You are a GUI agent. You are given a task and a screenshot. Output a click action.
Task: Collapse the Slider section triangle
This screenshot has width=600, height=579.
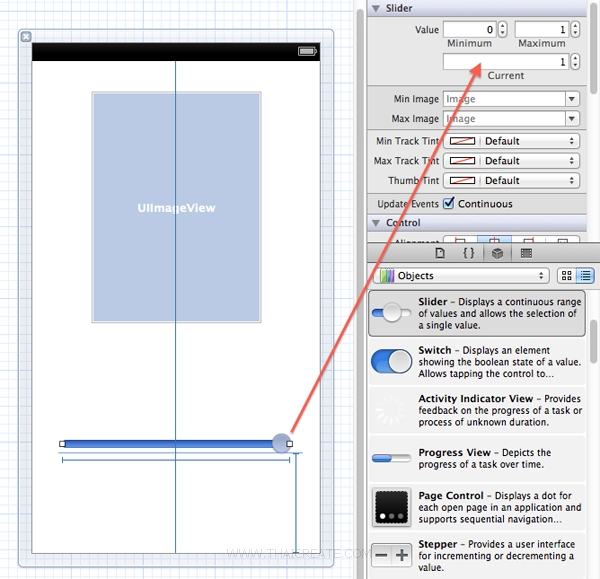[376, 8]
